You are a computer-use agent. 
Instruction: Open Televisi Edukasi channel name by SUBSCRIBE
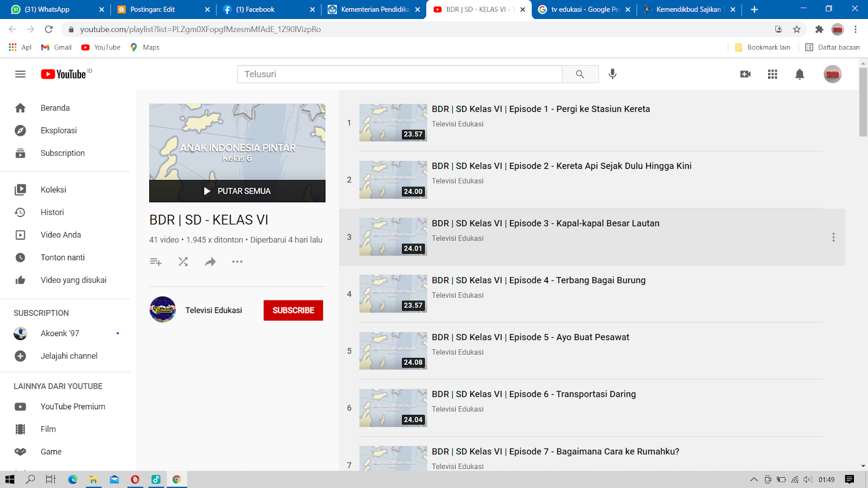214,310
